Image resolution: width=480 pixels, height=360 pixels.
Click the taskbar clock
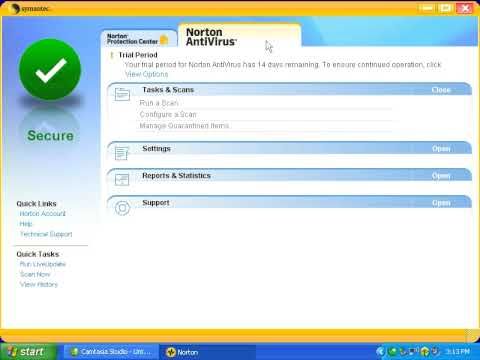point(457,351)
